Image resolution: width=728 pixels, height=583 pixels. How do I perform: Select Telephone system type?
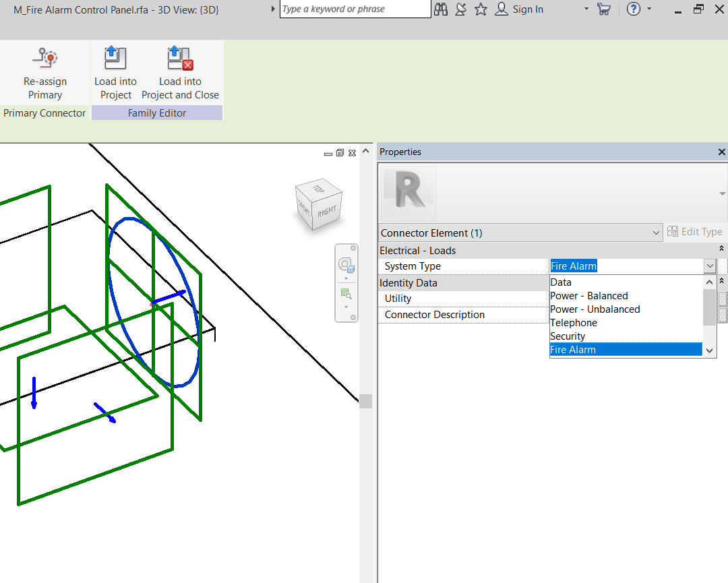(x=626, y=323)
